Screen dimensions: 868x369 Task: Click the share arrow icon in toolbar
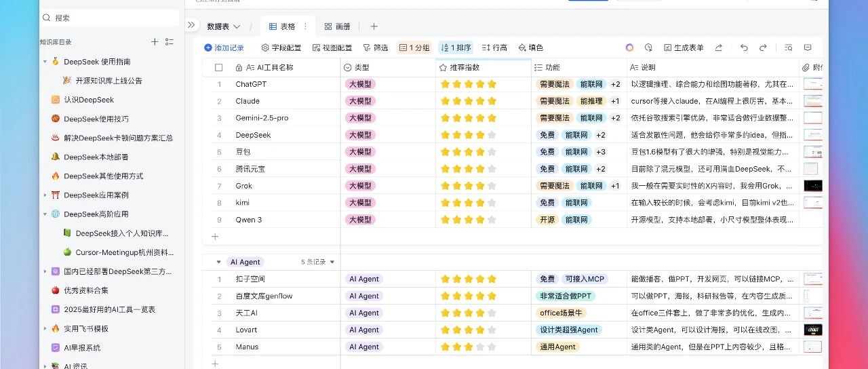coord(719,47)
